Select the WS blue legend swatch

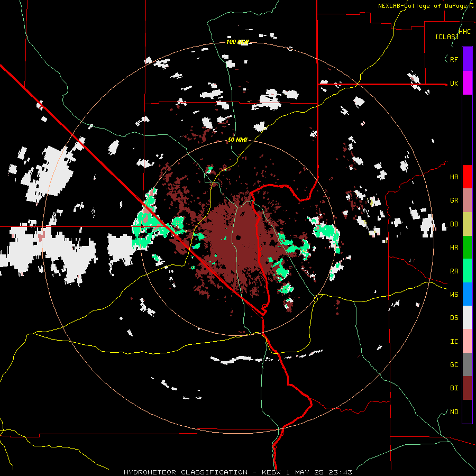tap(467, 294)
